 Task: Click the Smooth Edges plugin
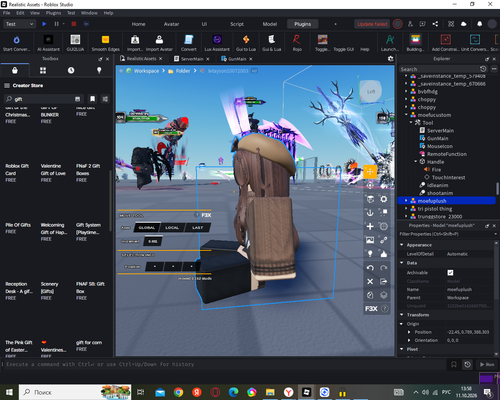coord(105,43)
